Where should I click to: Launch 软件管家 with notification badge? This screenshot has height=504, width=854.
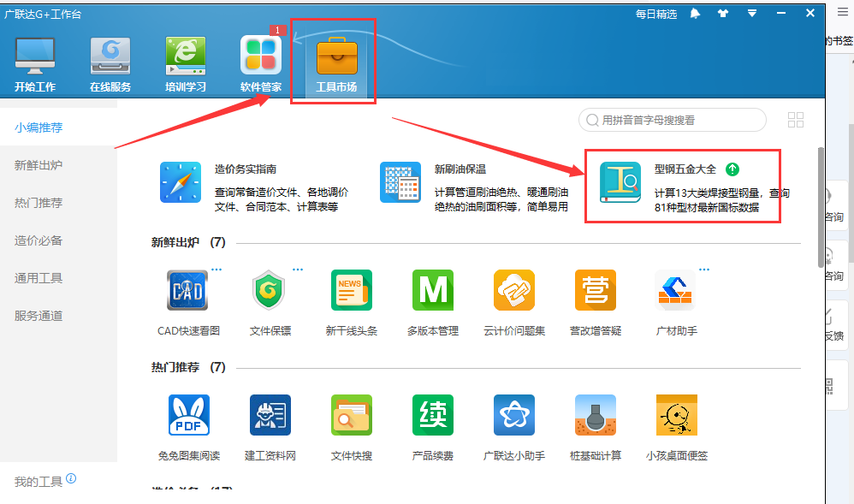click(261, 56)
